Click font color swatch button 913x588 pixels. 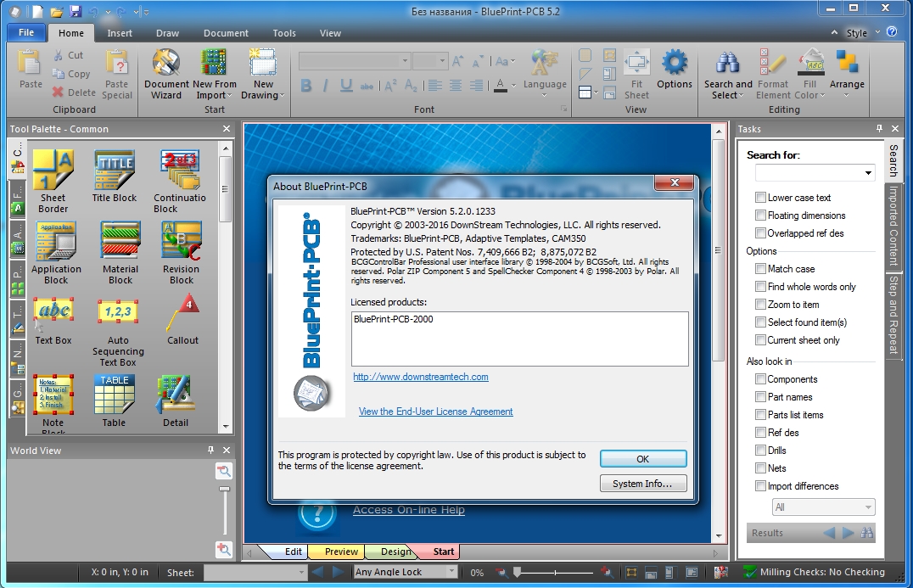click(x=500, y=86)
